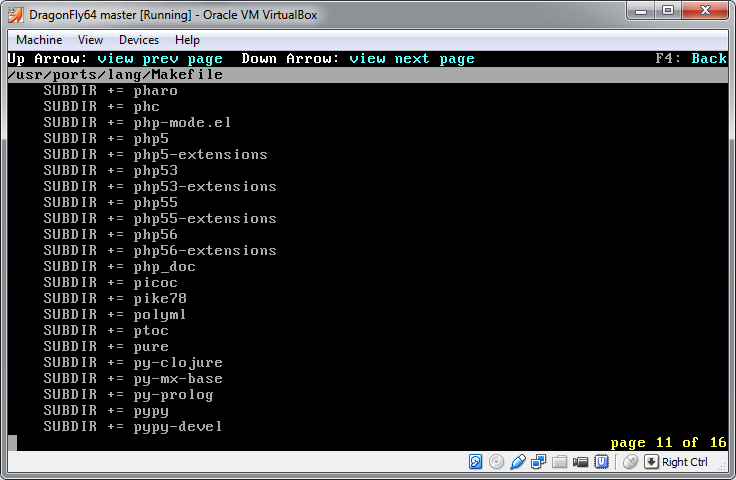Click the 'F4: Back' text
Viewport: 736px width, 480px height.
click(x=691, y=59)
